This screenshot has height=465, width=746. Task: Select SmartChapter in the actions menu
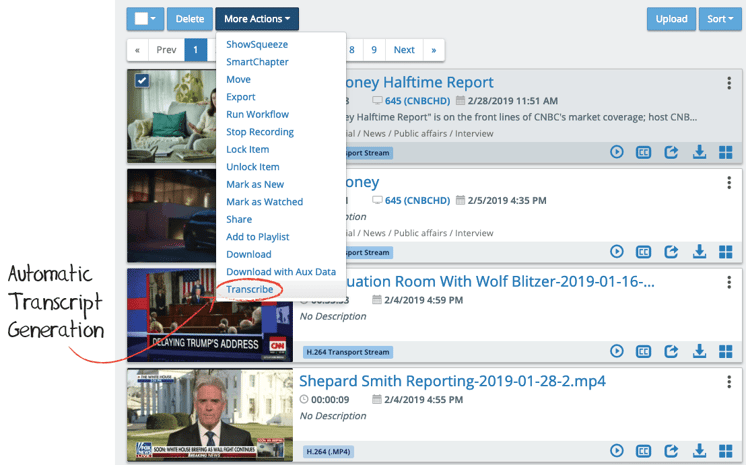tap(257, 62)
